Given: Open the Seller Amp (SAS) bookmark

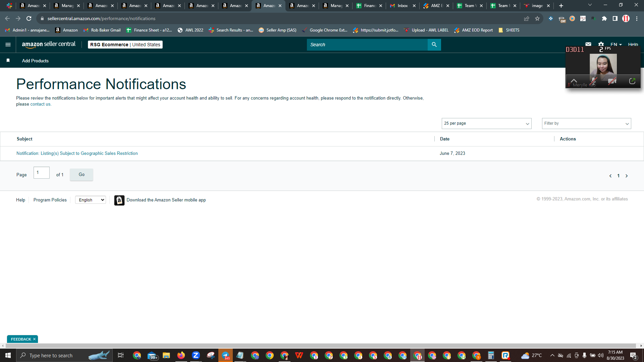Looking at the screenshot, I should (277, 30).
